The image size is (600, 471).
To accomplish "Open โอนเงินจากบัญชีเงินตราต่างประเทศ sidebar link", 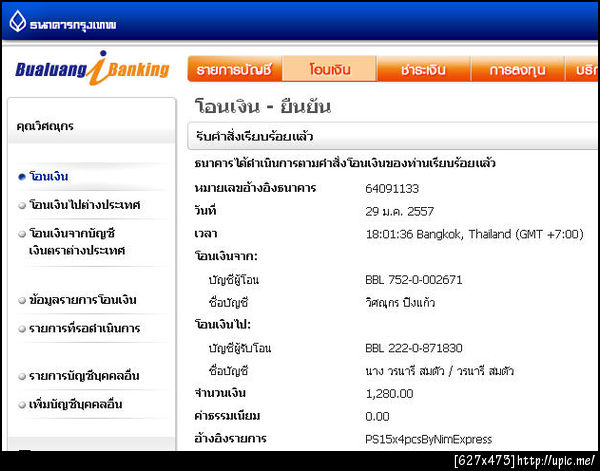I will pyautogui.click(x=77, y=242).
